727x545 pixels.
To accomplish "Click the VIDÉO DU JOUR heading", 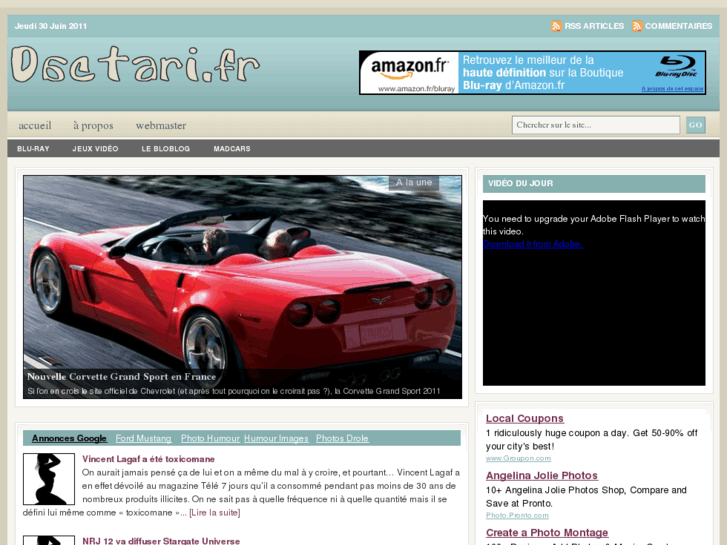I will click(520, 183).
